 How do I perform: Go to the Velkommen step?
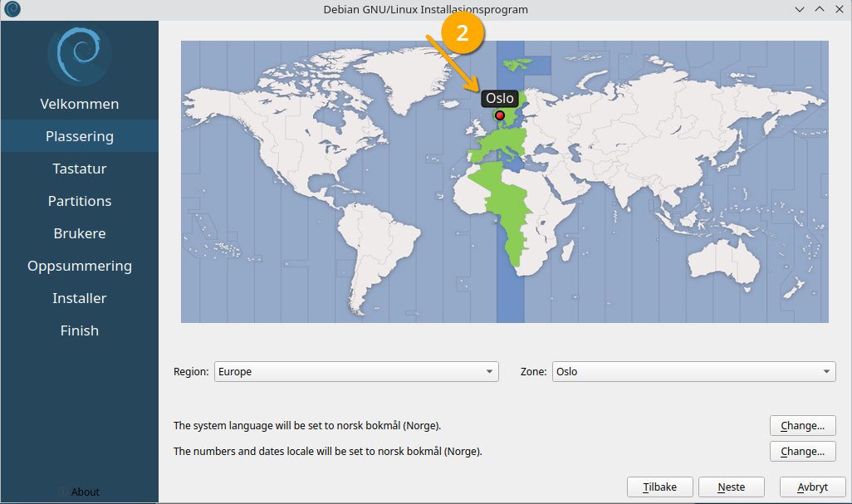point(80,104)
